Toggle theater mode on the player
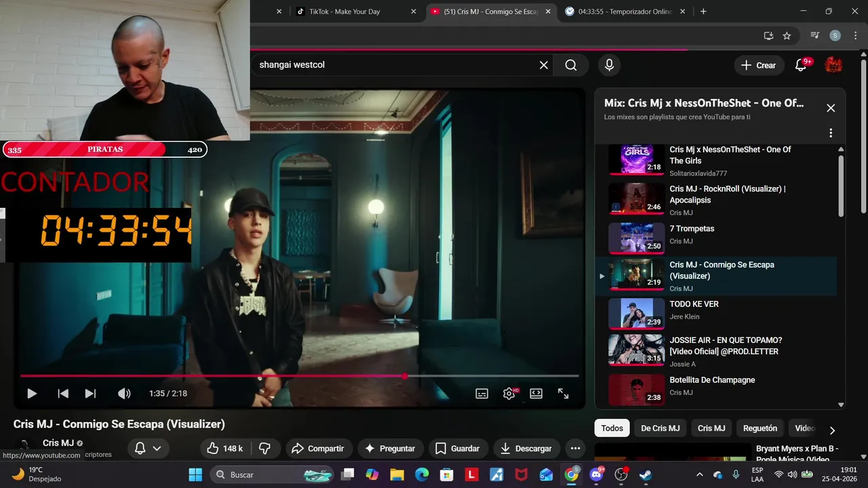 pos(536,393)
